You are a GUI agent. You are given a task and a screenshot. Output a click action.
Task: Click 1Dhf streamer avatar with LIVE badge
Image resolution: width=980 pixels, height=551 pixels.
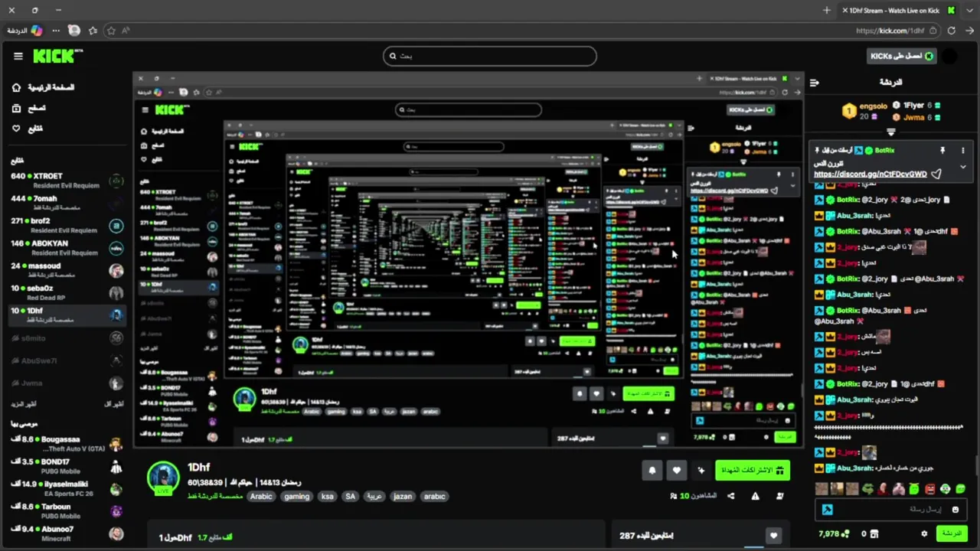tap(163, 478)
